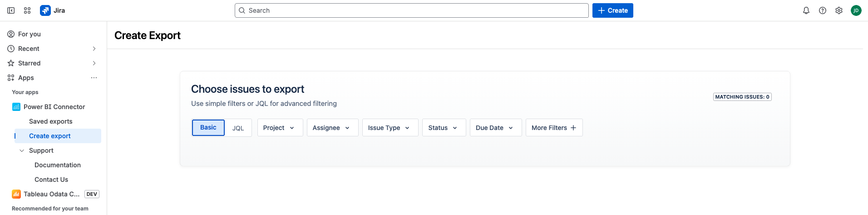Open the Assignee filter dropdown
This screenshot has width=868, height=215.
pyautogui.click(x=333, y=128)
